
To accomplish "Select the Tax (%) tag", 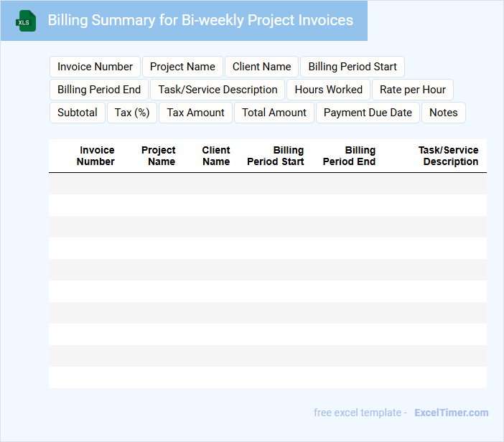I will coord(132,113).
